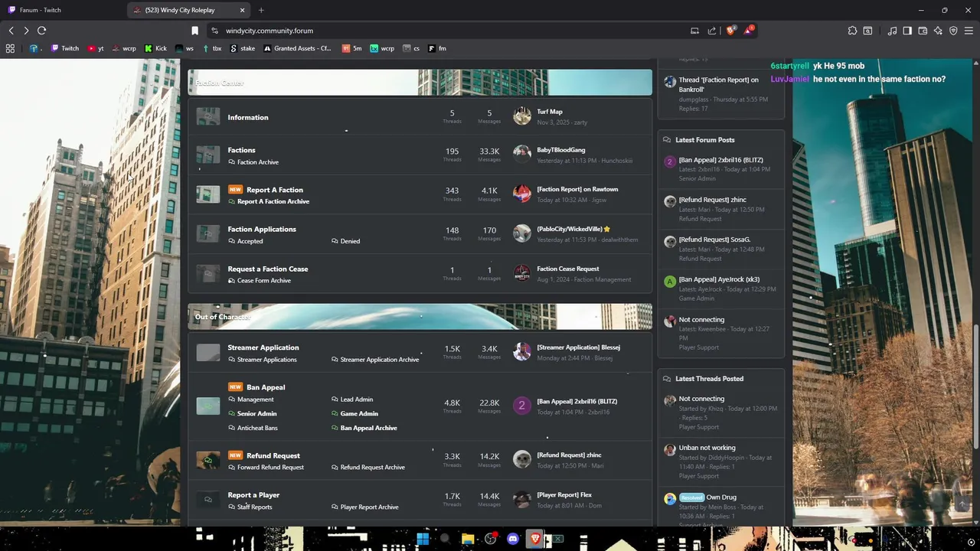This screenshot has height=551, width=980.
Task: Click the windycity.community.forum address bar
Action: pos(444,31)
